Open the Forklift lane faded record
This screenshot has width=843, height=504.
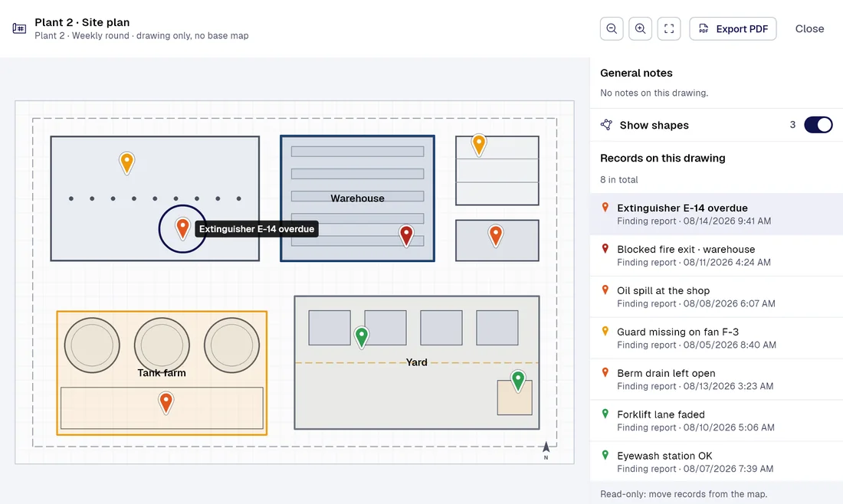[x=716, y=421]
